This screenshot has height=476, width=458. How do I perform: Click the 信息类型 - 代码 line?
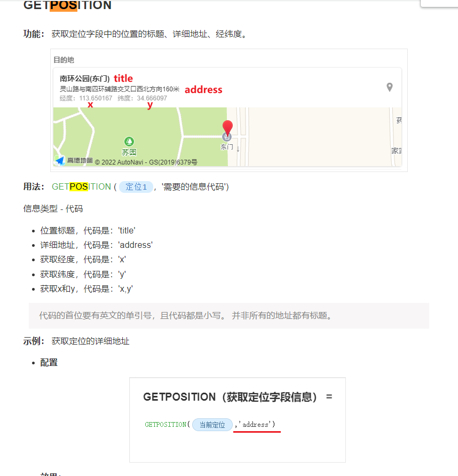pyautogui.click(x=53, y=208)
